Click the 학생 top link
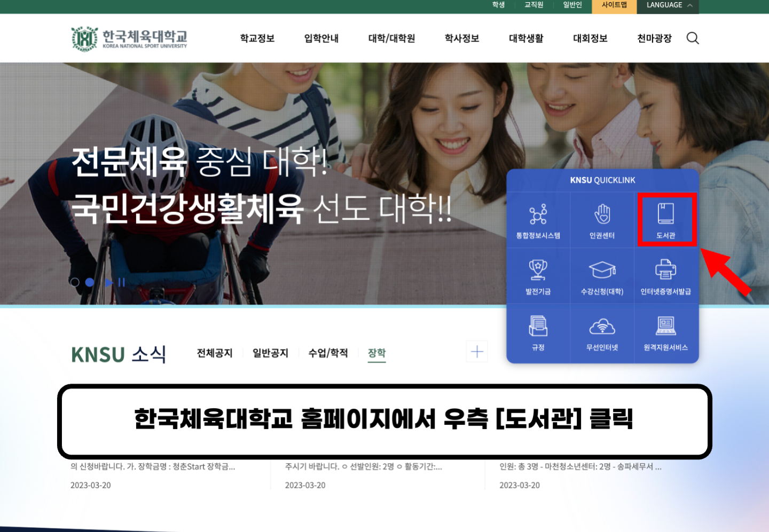 coord(498,5)
